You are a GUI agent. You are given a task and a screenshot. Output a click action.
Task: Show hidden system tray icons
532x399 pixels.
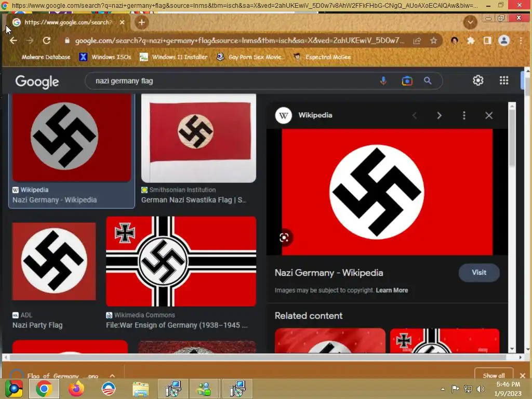point(443,389)
